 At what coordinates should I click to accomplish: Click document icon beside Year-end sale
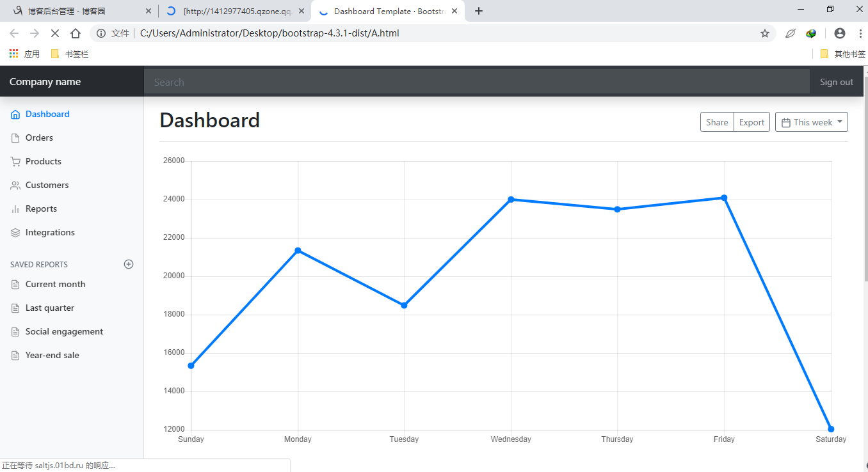coord(16,356)
